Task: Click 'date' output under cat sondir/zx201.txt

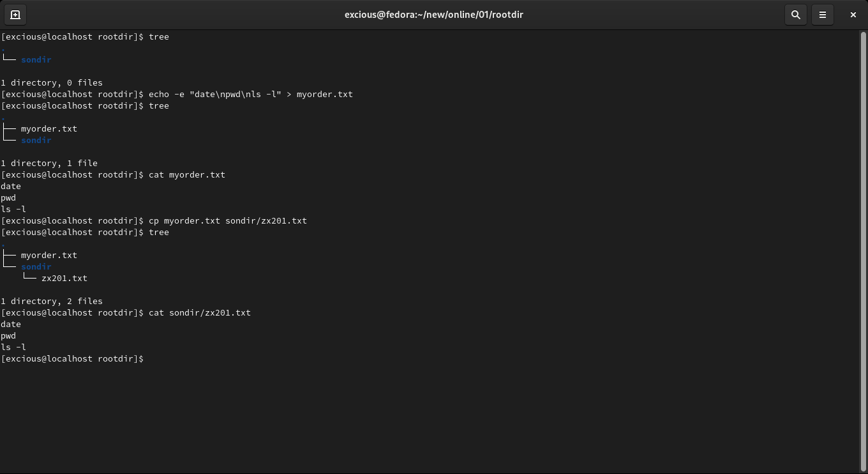Action: 11,324
